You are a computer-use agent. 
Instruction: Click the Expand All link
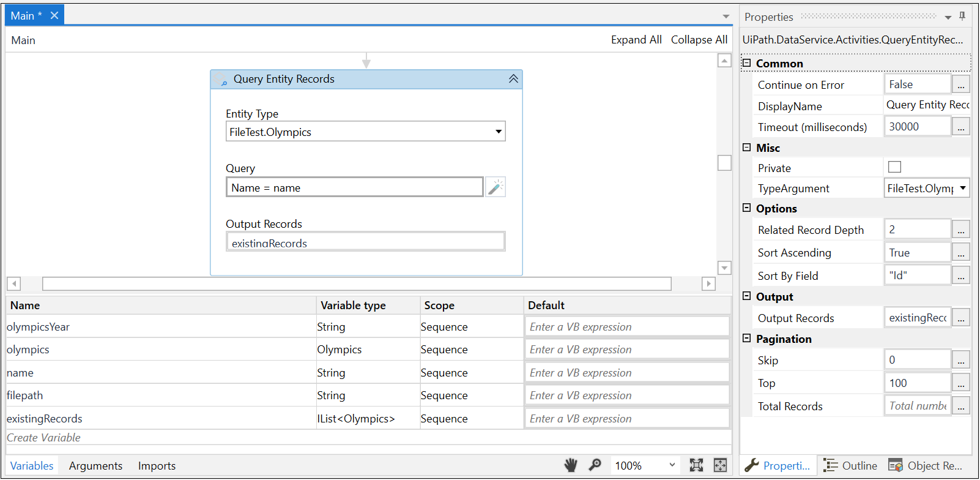coord(636,40)
